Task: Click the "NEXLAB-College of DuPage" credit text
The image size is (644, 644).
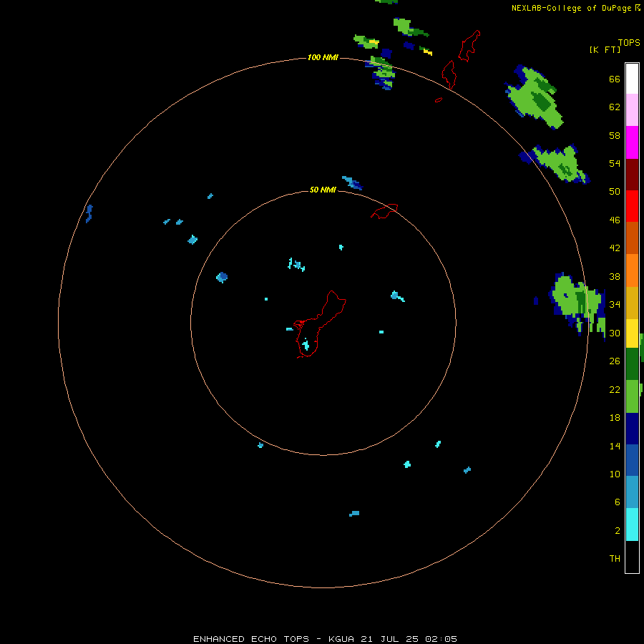Action: tap(572, 8)
